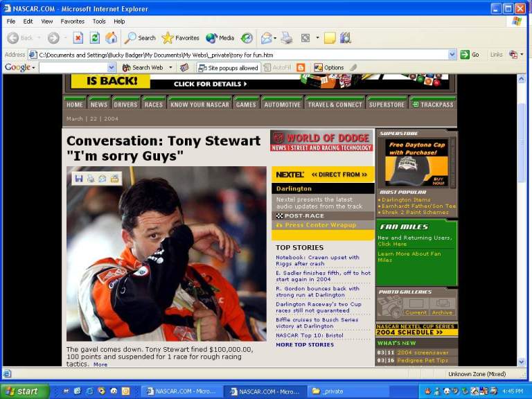The width and height of the screenshot is (532, 399).
Task: Click the Research toolbar icon
Action: [346, 38]
